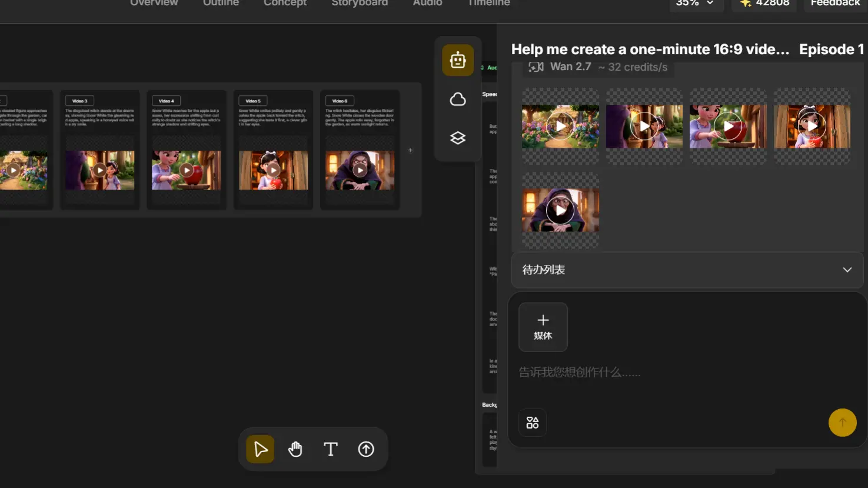
Task: Switch to the Outline tab
Action: click(221, 3)
